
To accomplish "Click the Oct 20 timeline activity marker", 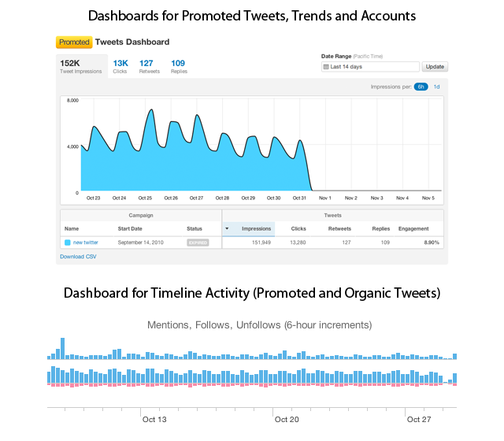I will click(x=287, y=420).
